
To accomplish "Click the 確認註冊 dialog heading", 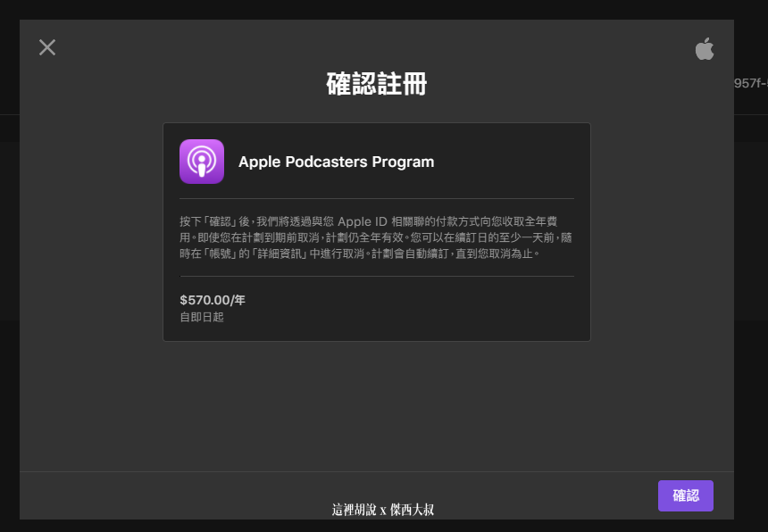I will (377, 84).
